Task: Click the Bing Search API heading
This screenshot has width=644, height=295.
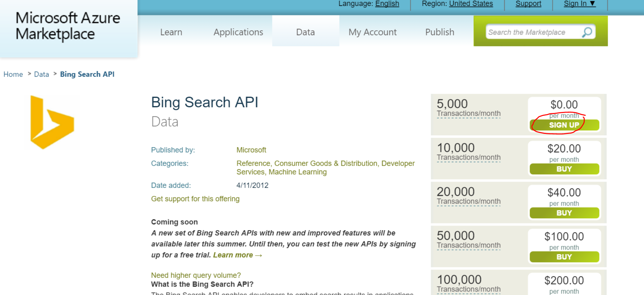Action: click(205, 103)
